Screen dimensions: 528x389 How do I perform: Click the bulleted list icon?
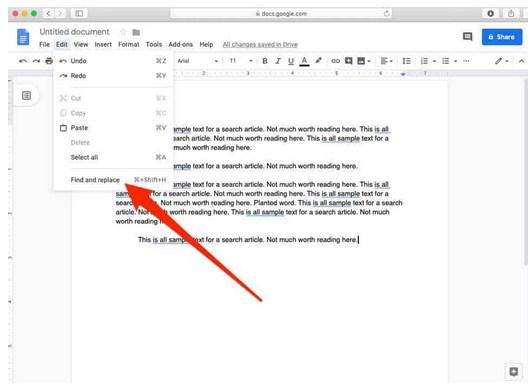[x=446, y=61]
